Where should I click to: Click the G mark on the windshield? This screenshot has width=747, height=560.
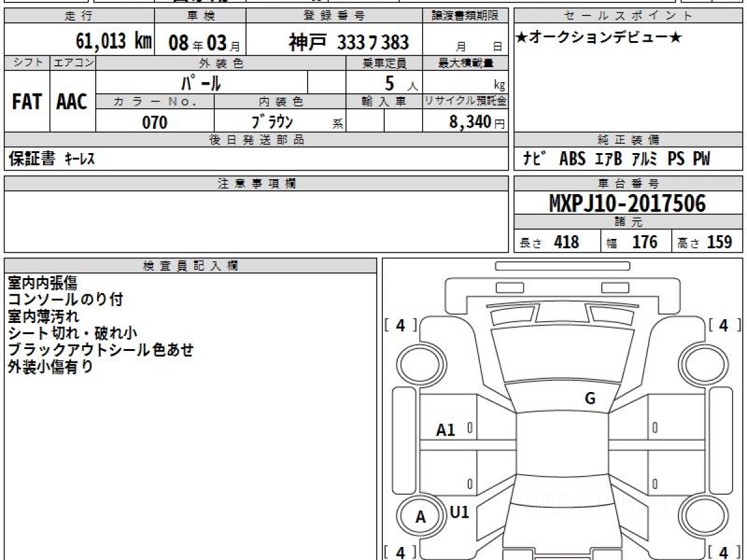click(x=590, y=399)
